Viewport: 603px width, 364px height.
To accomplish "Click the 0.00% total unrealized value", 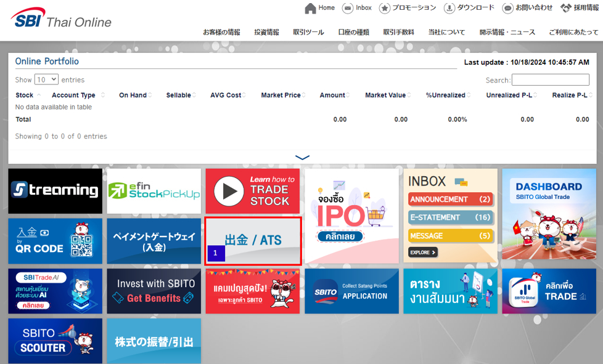I will tap(457, 119).
